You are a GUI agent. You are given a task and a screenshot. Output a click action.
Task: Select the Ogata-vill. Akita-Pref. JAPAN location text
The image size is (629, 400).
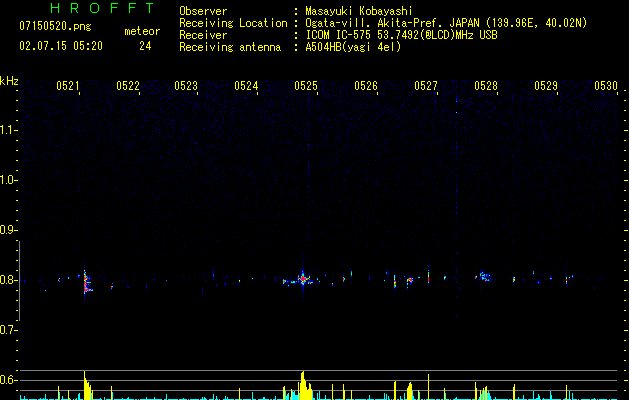(446, 23)
